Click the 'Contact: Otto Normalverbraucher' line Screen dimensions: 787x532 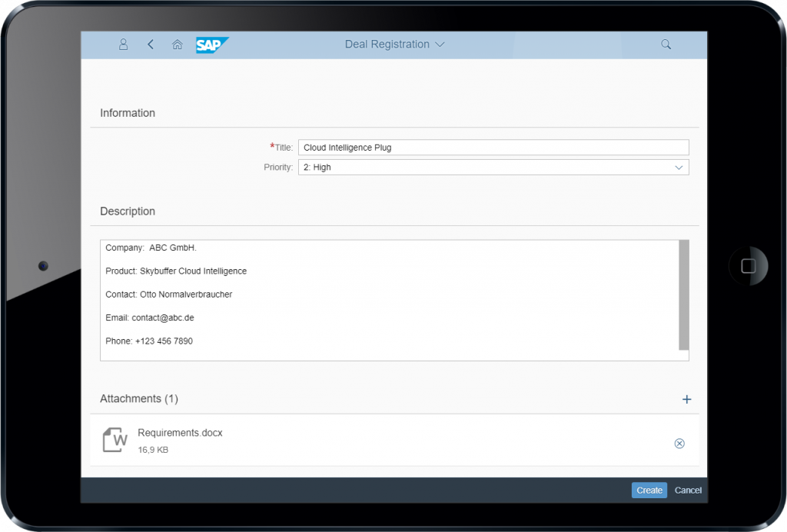[x=168, y=294]
